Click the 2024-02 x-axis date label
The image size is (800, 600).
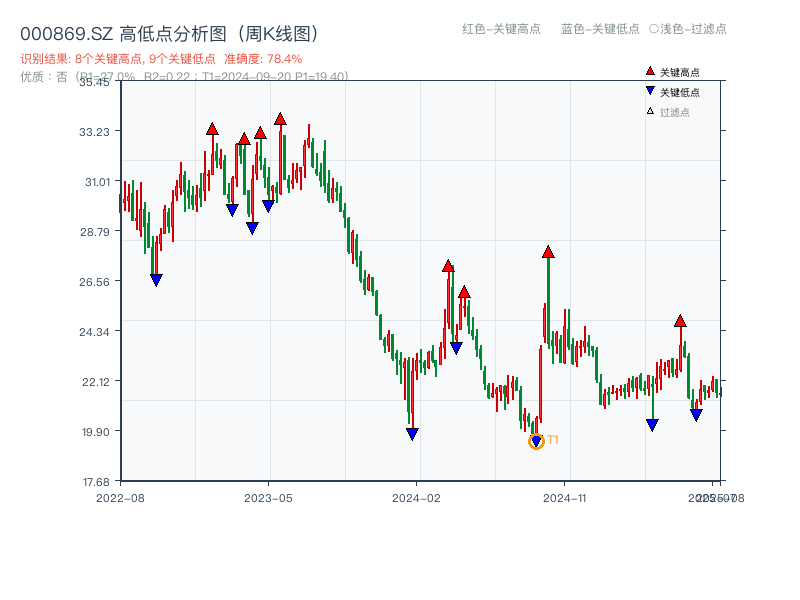pos(416,498)
